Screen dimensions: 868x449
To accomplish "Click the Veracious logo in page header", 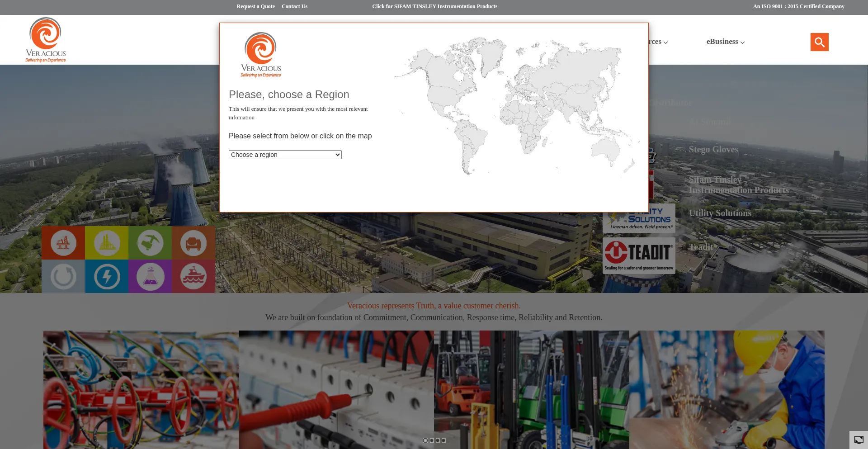I will (46, 40).
